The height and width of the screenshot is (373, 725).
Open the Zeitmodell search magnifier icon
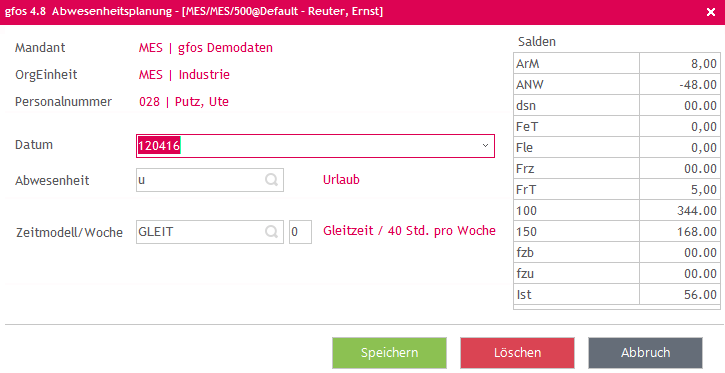tap(271, 231)
